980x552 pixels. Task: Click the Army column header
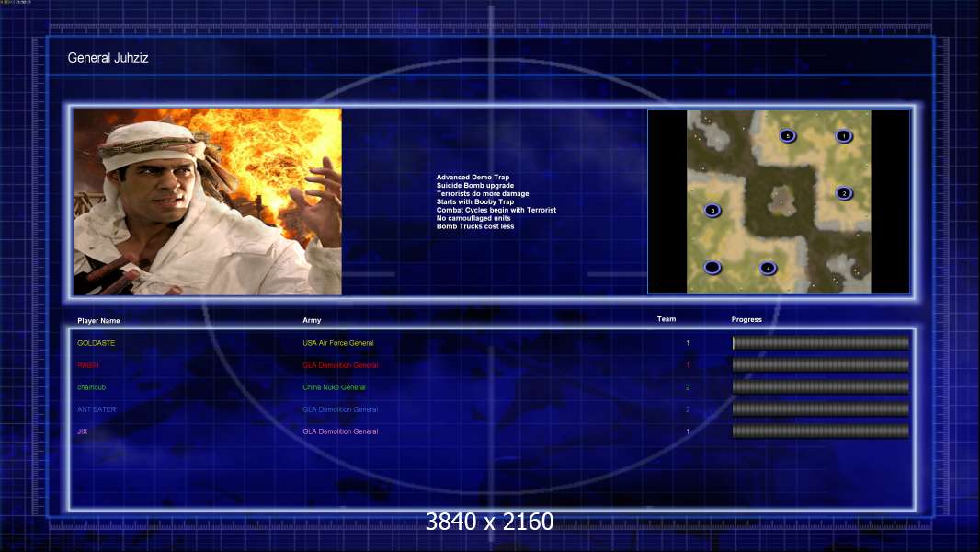point(312,320)
